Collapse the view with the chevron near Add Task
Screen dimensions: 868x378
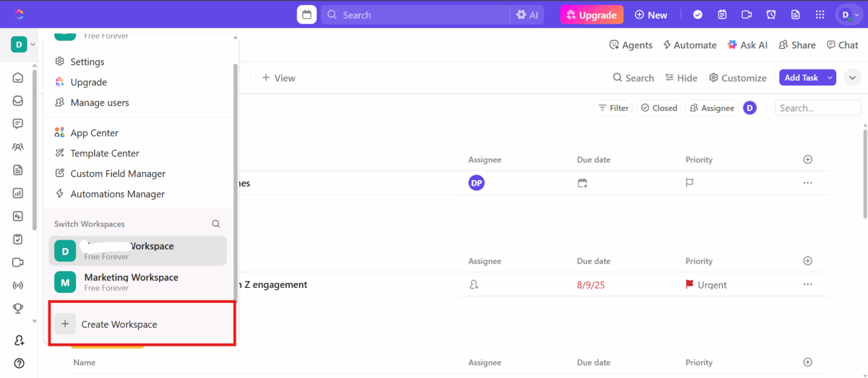[852, 77]
